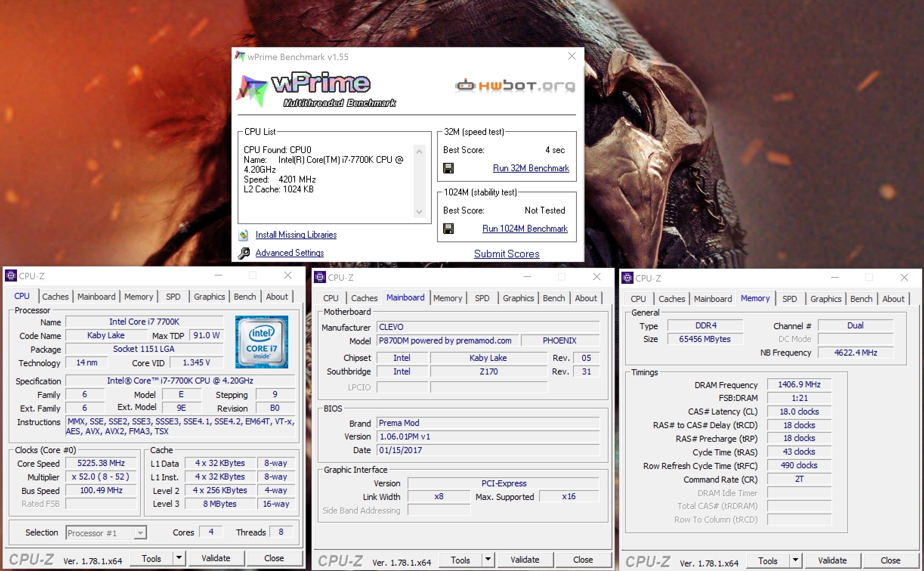This screenshot has width=924, height=571.
Task: Open the Processor #1 selection dropdown
Action: pos(140,533)
